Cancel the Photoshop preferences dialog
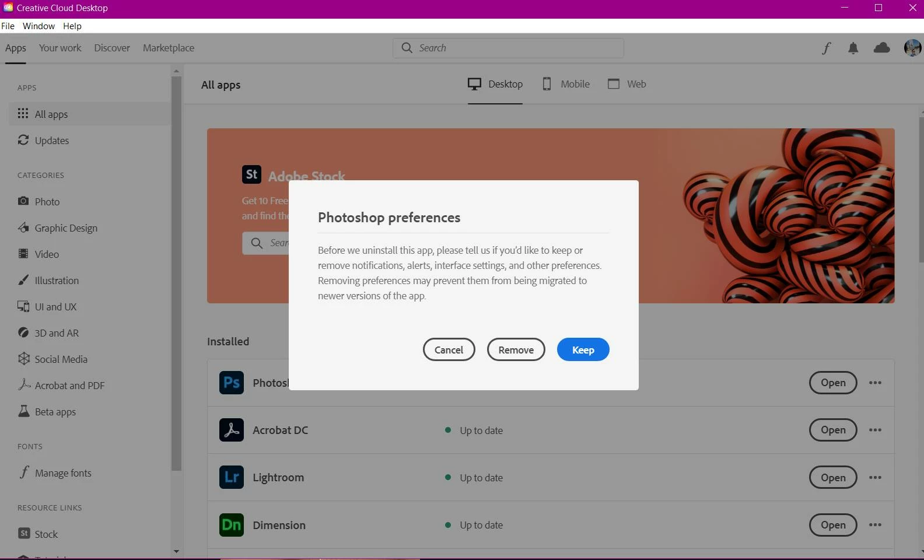Viewport: 924px width, 560px height. [x=449, y=349]
